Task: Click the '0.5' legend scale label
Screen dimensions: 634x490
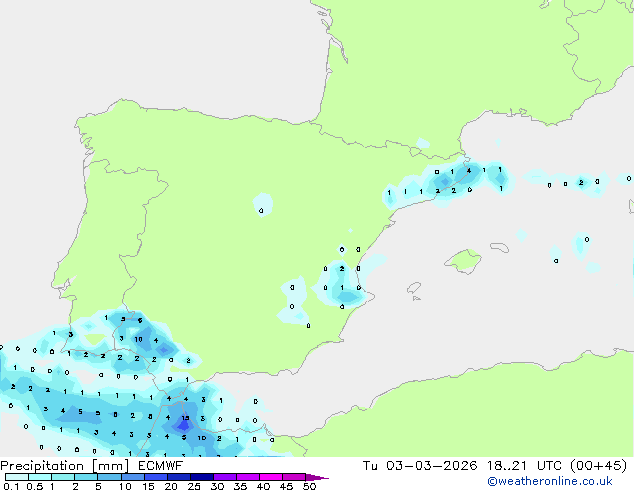Action: click(34, 486)
